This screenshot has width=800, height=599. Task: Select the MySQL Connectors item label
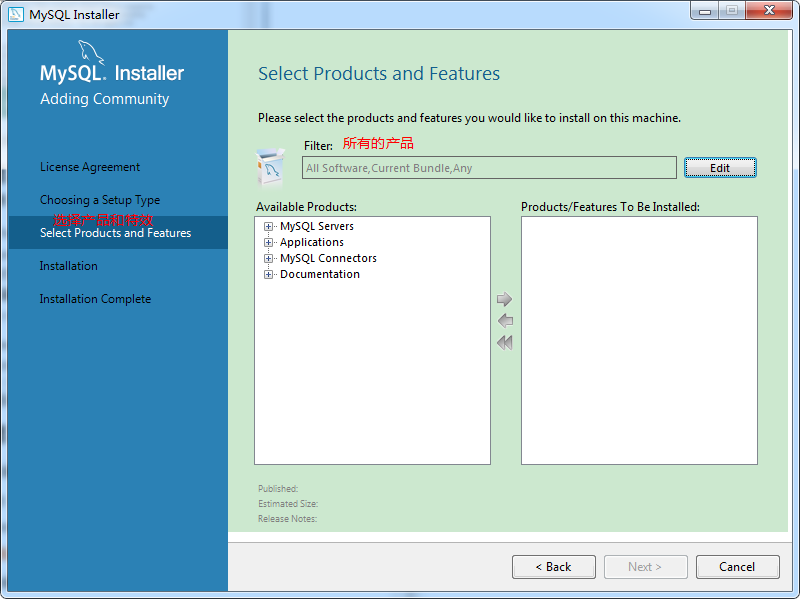point(328,259)
